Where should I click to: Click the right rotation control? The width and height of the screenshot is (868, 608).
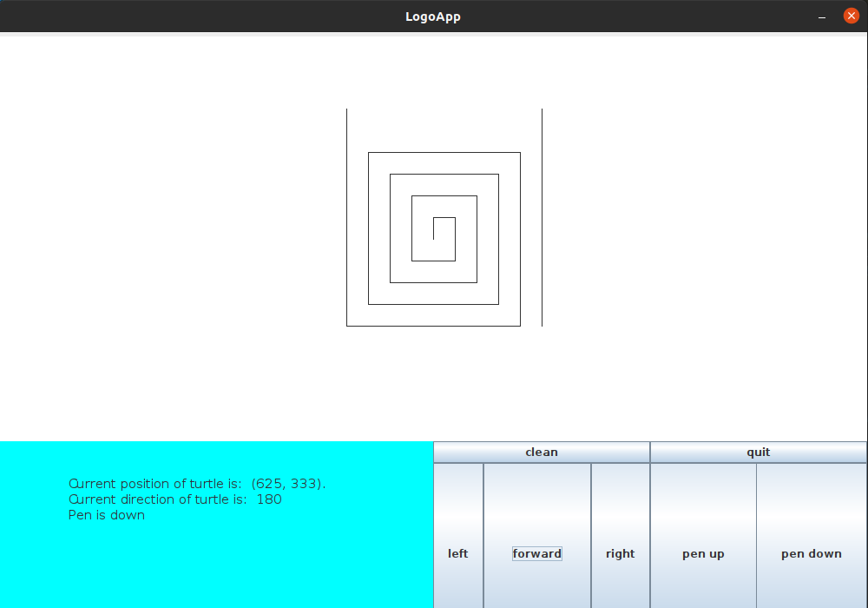tap(620, 553)
